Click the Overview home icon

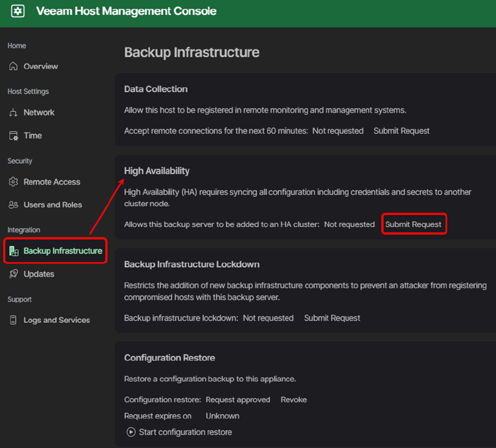tap(14, 66)
